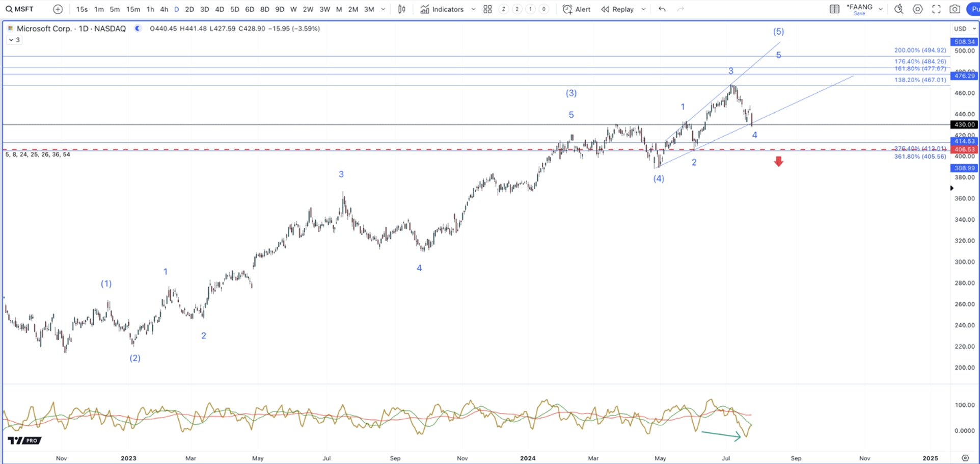Expand the timeframe list dropdown arrow
Screen dimensions: 980x464
(x=383, y=9)
